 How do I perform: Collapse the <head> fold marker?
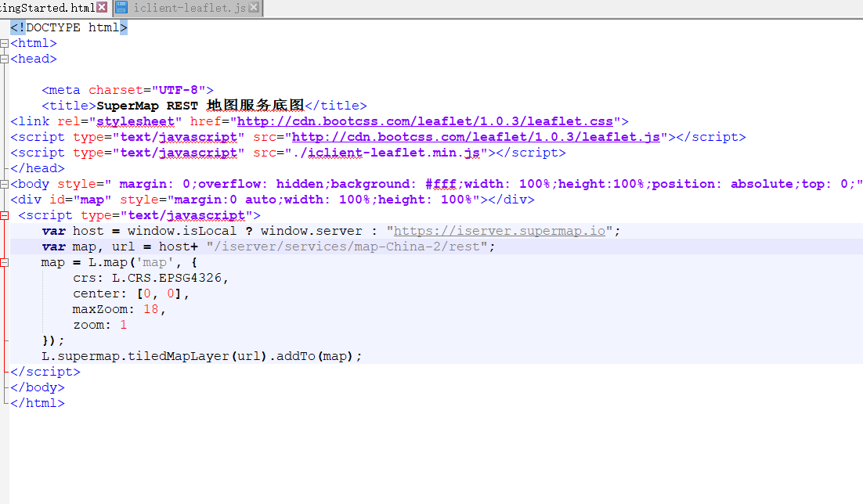click(5, 59)
